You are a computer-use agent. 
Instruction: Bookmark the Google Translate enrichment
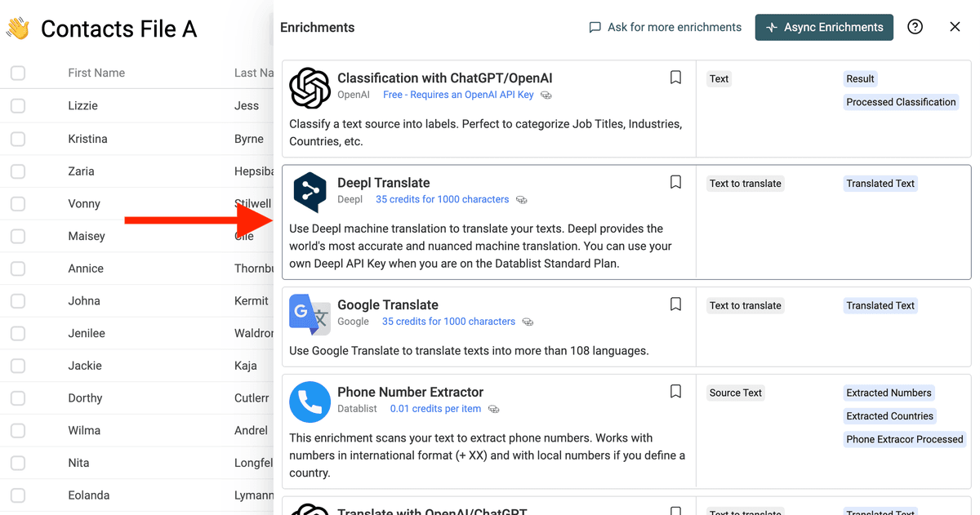coord(675,304)
